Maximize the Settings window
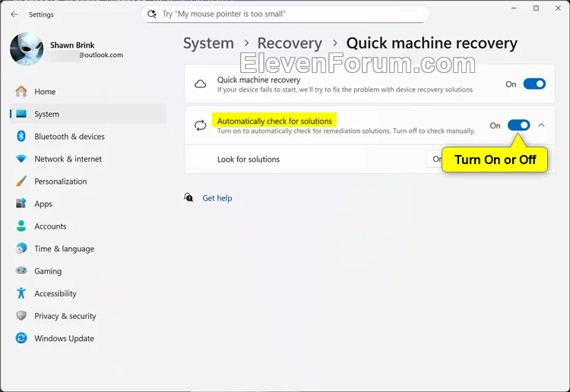Image resolution: width=570 pixels, height=392 pixels. click(536, 8)
